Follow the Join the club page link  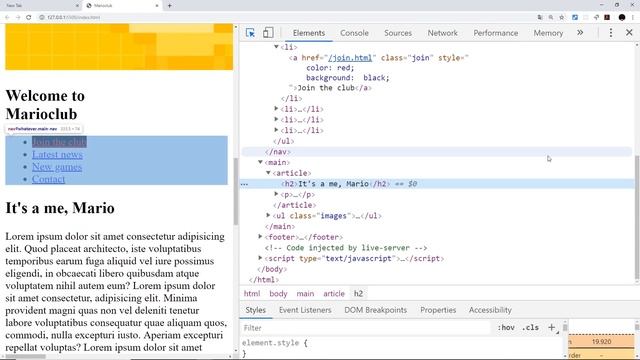point(59,142)
